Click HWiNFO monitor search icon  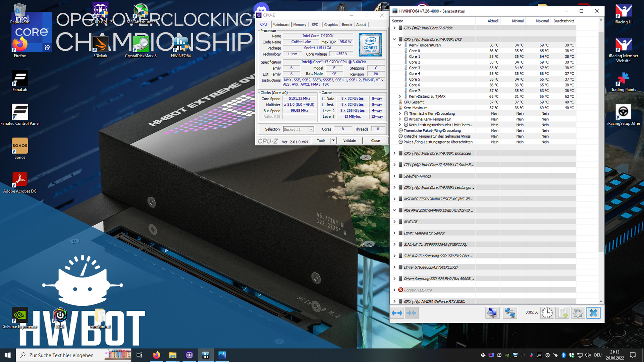(492, 313)
